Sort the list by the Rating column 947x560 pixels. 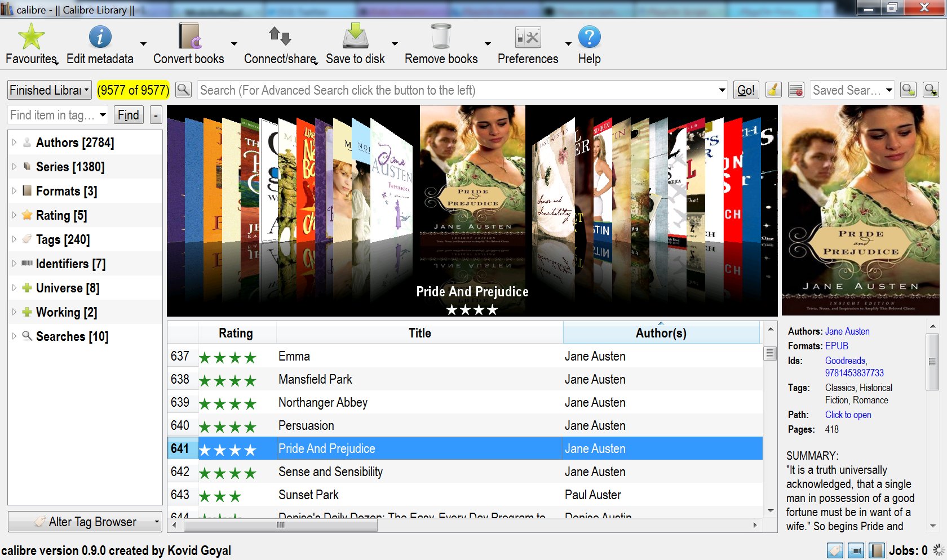click(236, 333)
